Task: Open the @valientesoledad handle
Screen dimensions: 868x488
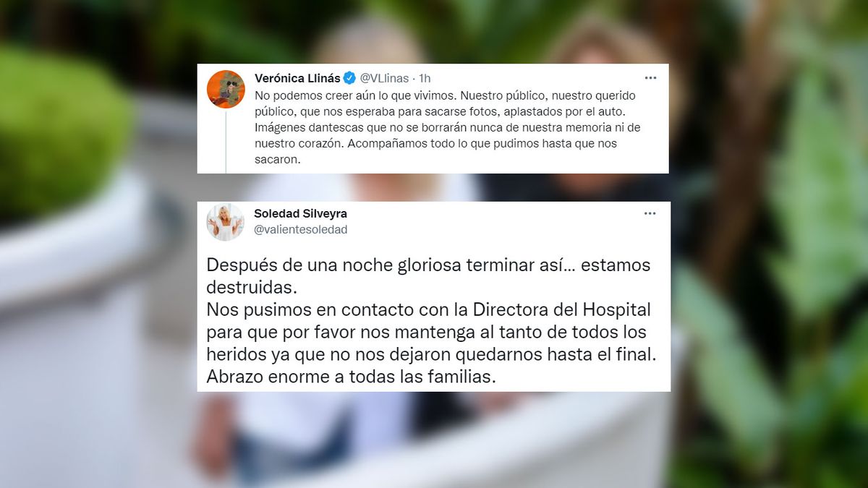Action: pyautogui.click(x=301, y=229)
